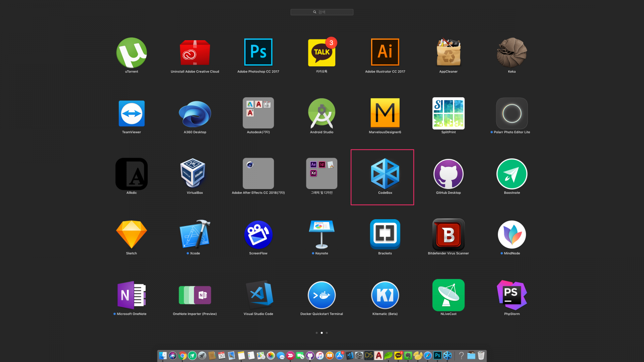Launch the CodeBox app
This screenshot has height=362, width=644.
(x=385, y=174)
